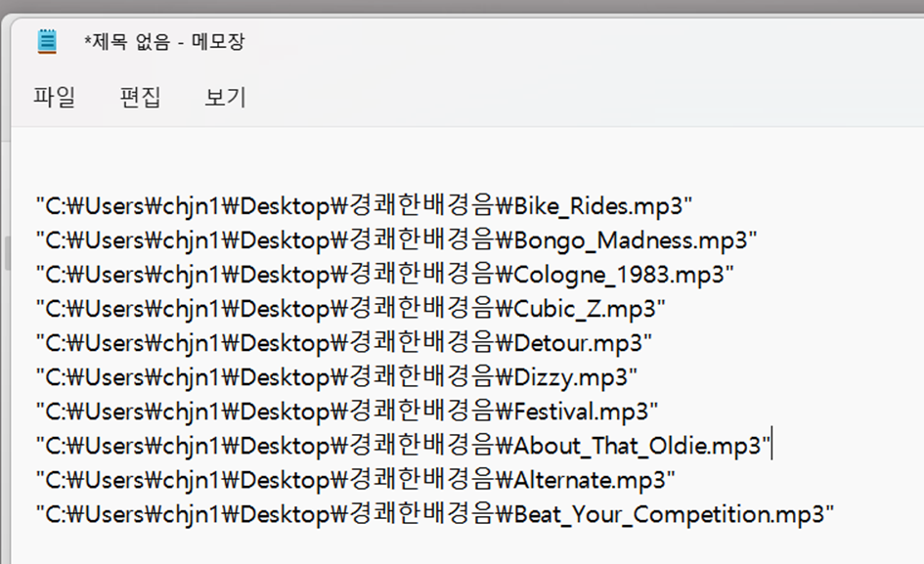924x564 pixels.
Task: Click the Bongo_Madness.mp3 path line
Action: tap(396, 240)
